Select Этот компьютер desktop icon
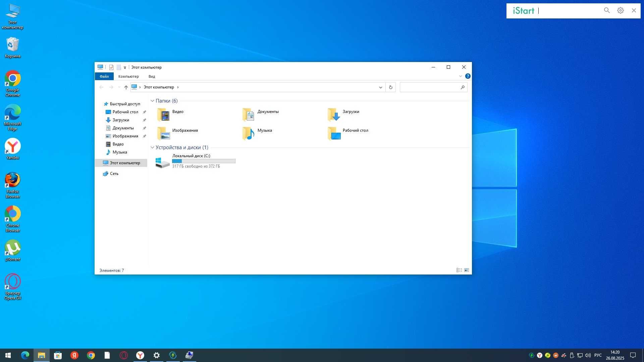This screenshot has height=362, width=644. pyautogui.click(x=12, y=16)
